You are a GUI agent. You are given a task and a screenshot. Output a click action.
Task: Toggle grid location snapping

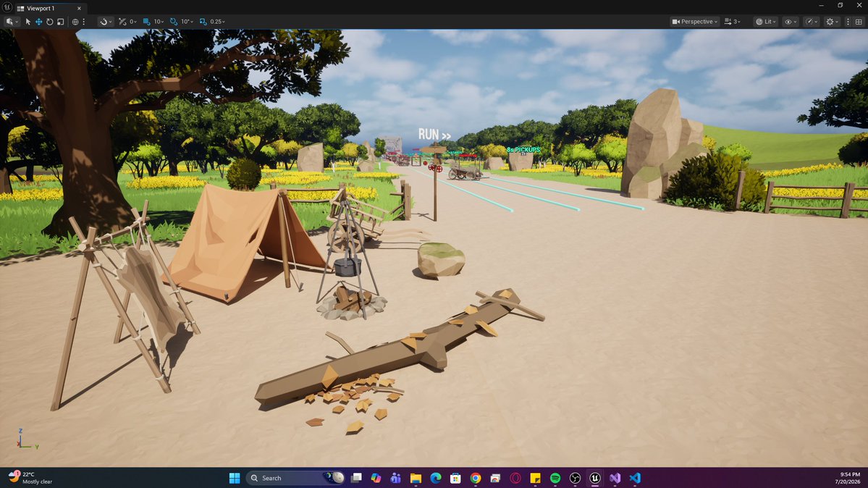[147, 22]
